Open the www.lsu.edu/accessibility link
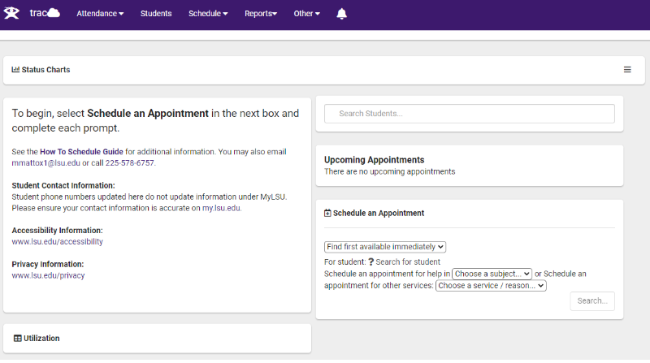This screenshot has height=363, width=650. tap(57, 242)
